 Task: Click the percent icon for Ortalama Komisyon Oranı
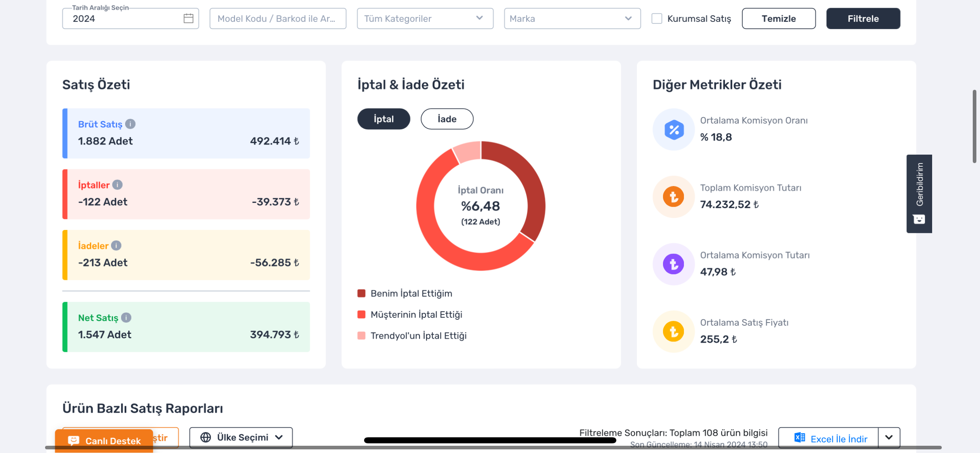[674, 130]
